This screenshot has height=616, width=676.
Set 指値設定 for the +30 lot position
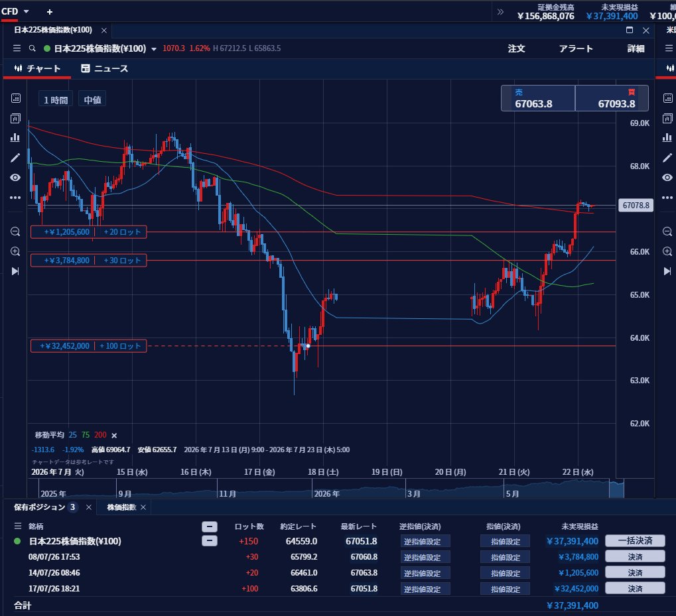click(506, 558)
